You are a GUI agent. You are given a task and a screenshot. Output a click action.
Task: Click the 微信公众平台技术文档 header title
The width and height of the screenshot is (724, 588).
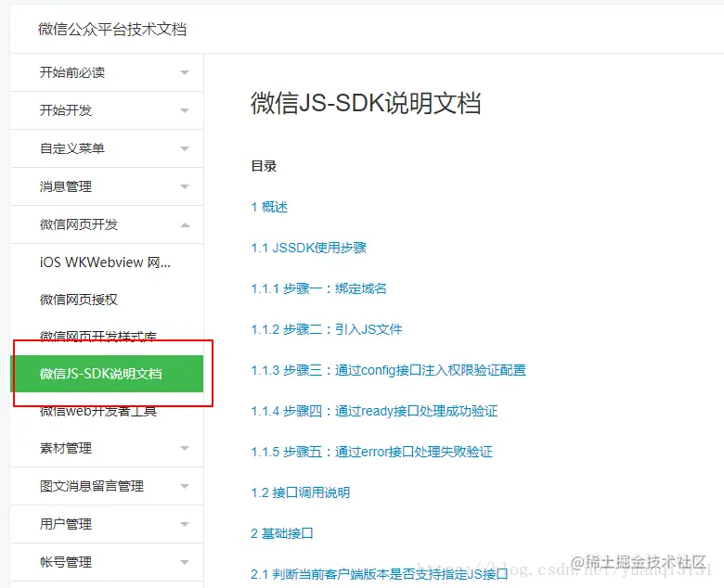coord(112,30)
